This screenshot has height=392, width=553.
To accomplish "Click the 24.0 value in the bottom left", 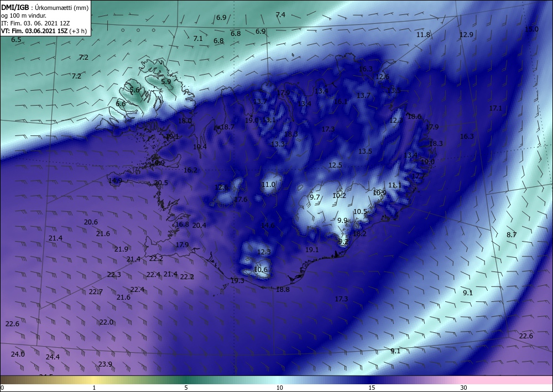I will (x=18, y=354).
